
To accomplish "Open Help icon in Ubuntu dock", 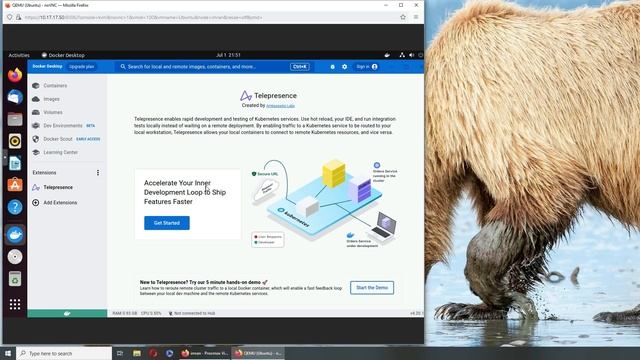I will [x=15, y=207].
